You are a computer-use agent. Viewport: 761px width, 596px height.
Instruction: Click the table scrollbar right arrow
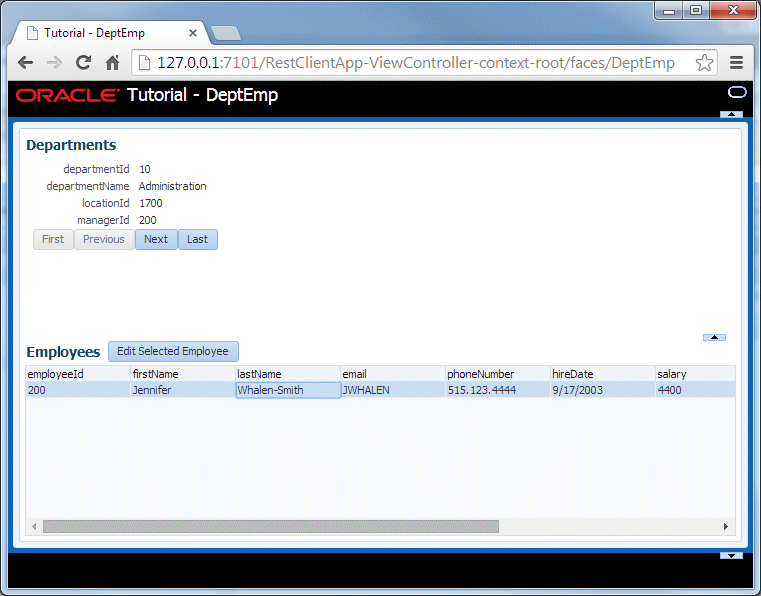coord(726,527)
